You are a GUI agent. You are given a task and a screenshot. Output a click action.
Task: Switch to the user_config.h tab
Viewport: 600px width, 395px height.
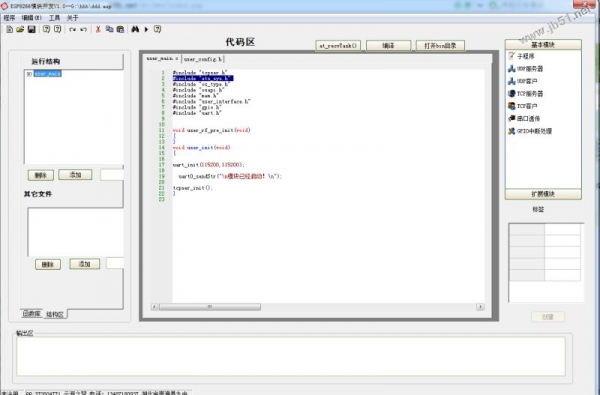(x=203, y=59)
